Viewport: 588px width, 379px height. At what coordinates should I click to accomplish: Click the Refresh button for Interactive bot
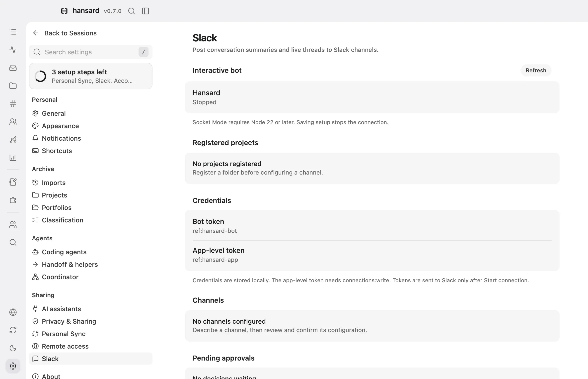pos(536,70)
